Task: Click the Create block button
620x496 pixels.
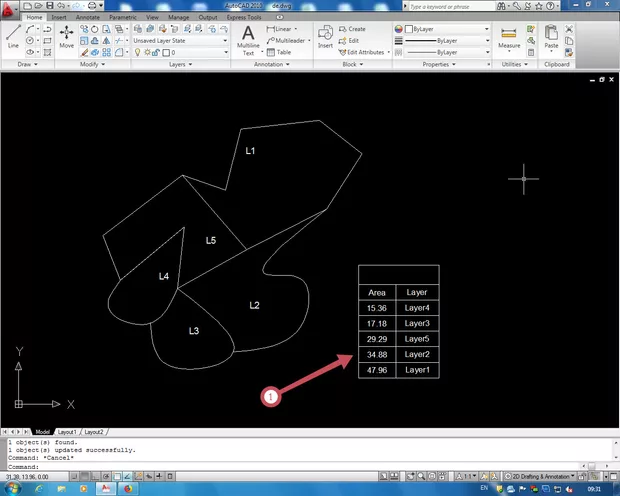Action: (353, 29)
